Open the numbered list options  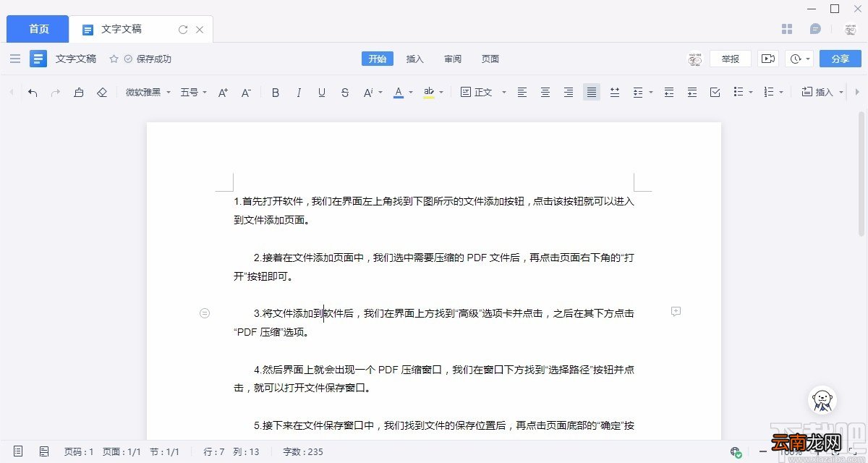pyautogui.click(x=773, y=93)
